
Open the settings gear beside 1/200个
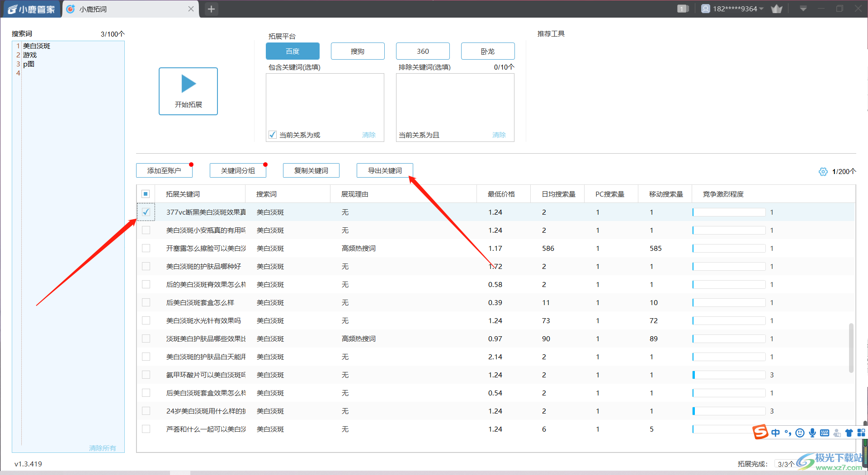tap(823, 172)
